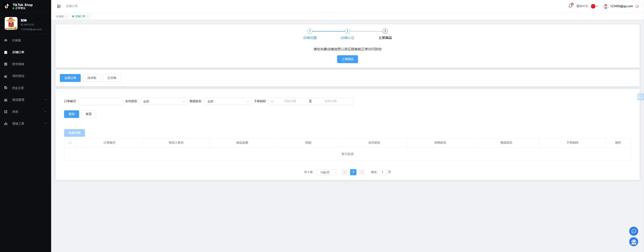
Task: Focus the 订单编号 input field
Action: 101,101
